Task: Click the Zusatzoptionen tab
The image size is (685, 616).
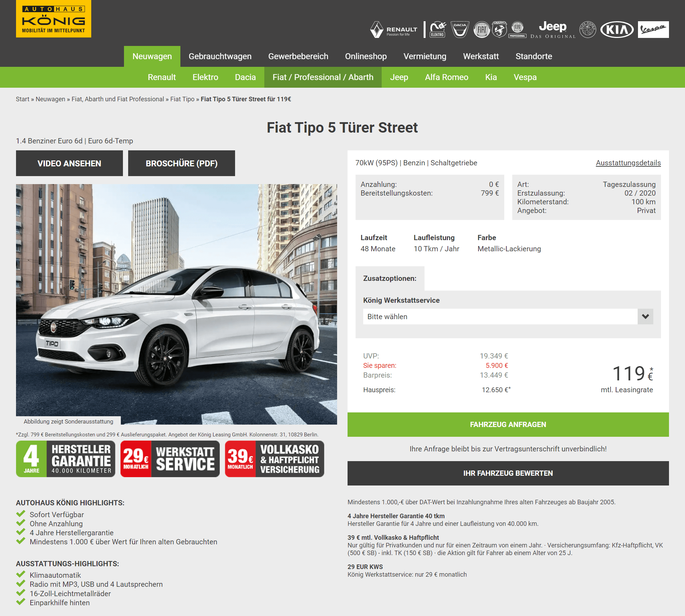Action: [390, 278]
